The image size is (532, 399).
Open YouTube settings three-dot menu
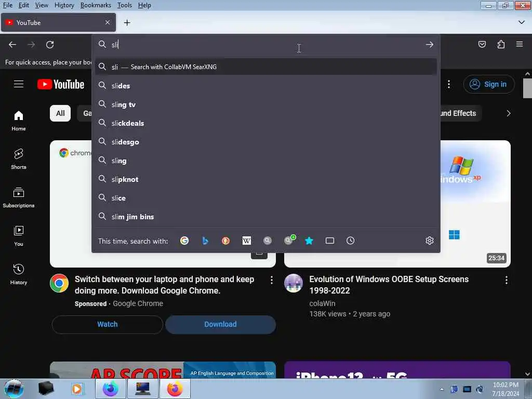point(448,84)
